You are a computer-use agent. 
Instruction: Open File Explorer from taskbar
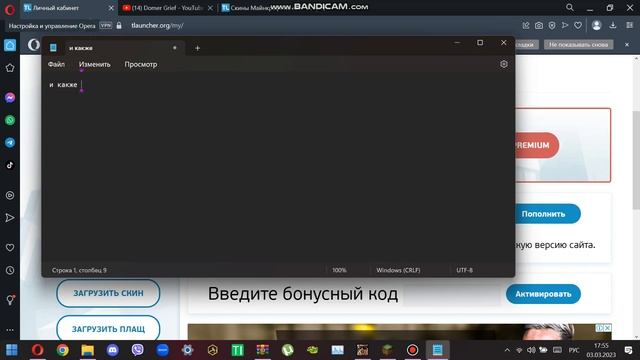[x=87, y=350]
